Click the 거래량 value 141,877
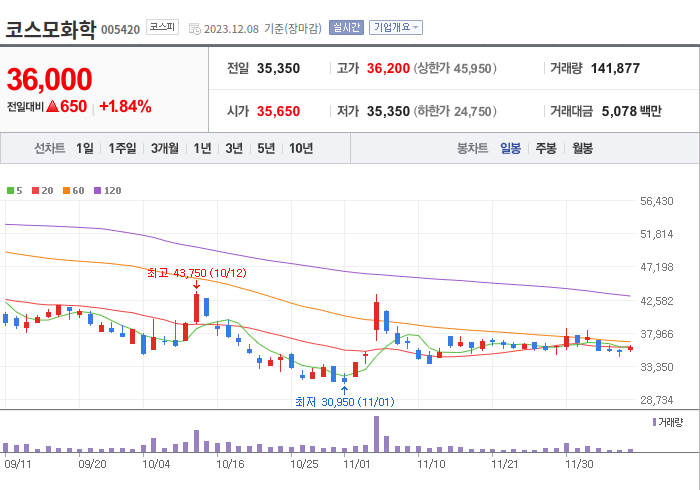Screen dimensions: 700x490 [x=615, y=68]
